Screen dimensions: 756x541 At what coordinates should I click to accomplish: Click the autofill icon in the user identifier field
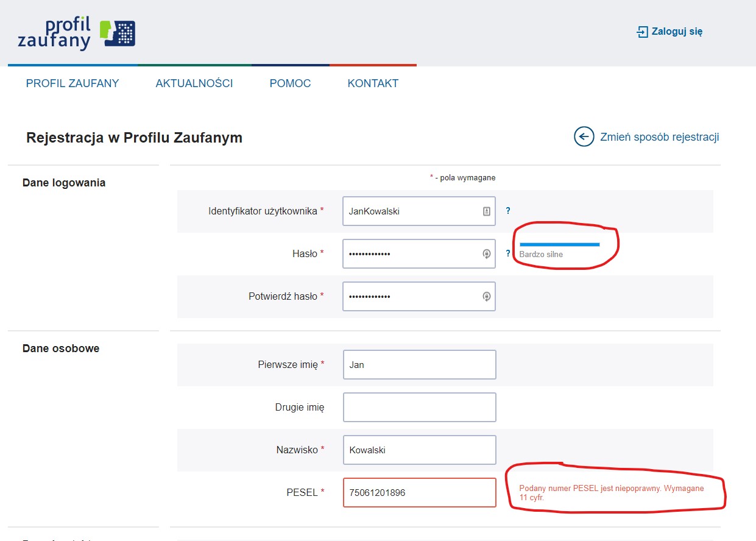[486, 211]
